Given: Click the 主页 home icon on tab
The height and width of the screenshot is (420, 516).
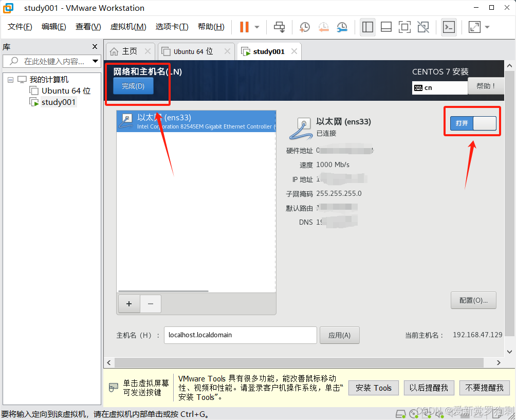Looking at the screenshot, I should [114, 51].
